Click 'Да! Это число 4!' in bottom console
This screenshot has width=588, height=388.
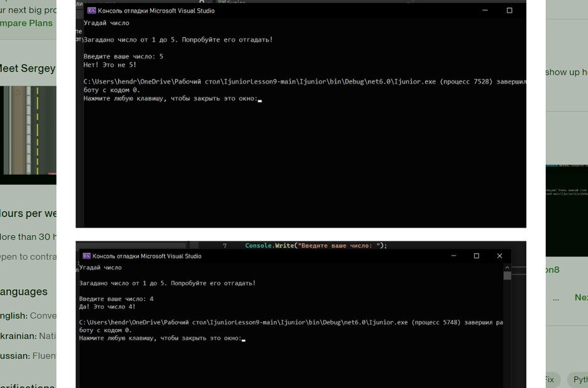108,307
